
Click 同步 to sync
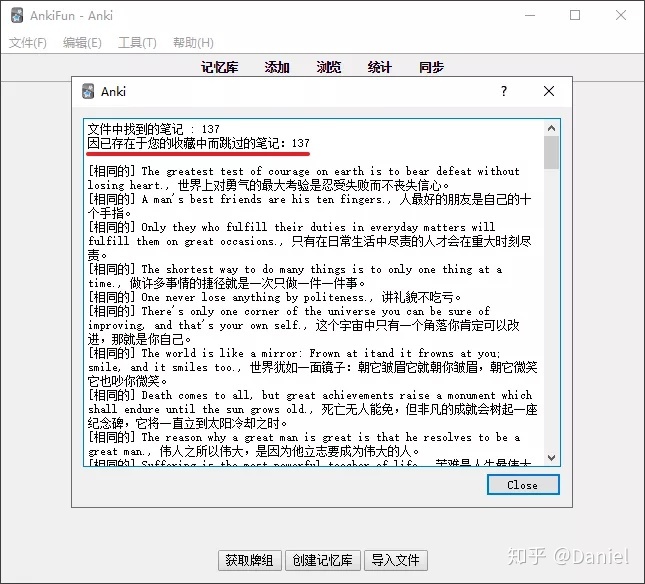(x=431, y=67)
